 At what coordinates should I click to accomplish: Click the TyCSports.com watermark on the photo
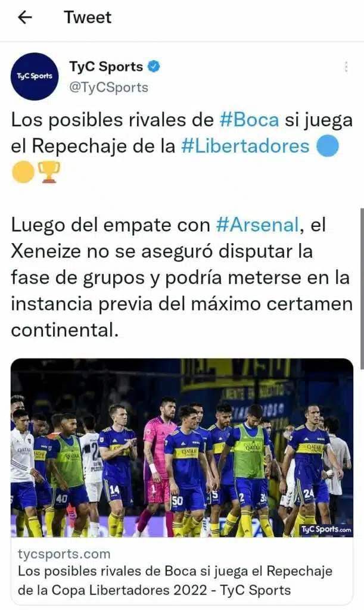(x=326, y=530)
